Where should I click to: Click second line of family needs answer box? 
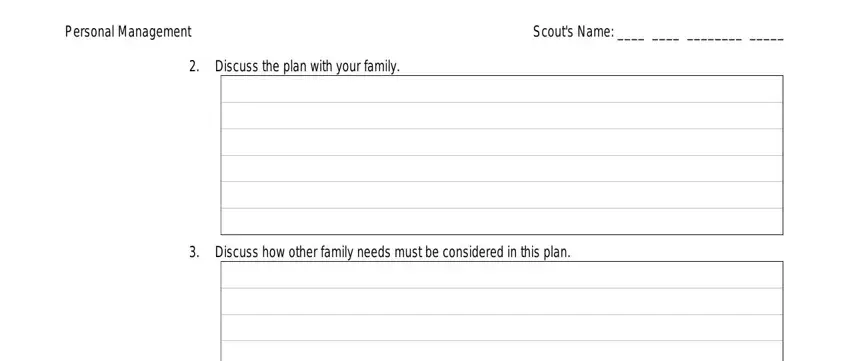coord(502,301)
